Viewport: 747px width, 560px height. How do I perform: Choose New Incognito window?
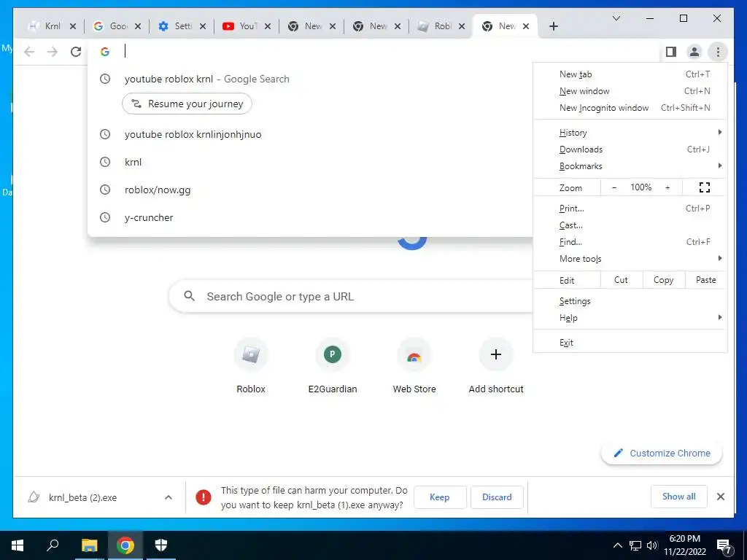[630, 108]
